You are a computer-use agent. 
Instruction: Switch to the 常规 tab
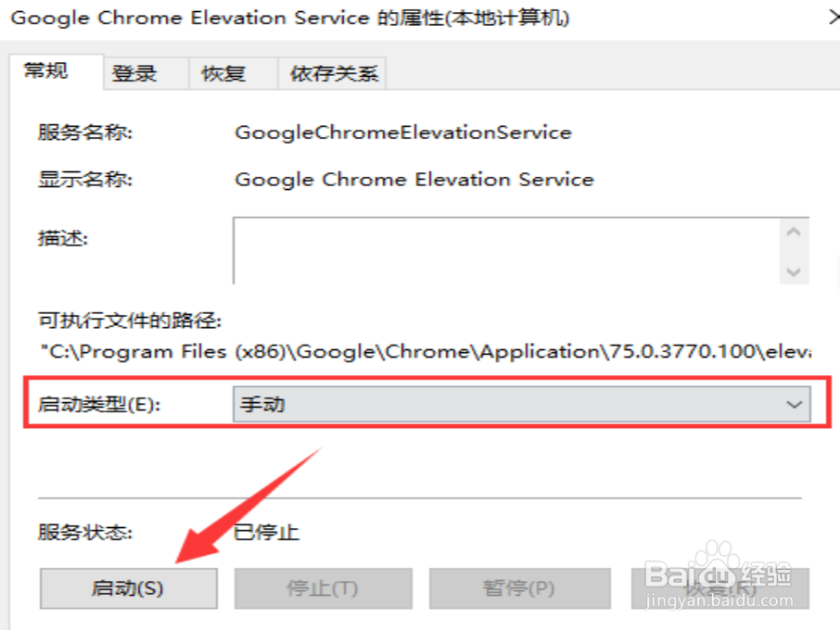[x=57, y=71]
